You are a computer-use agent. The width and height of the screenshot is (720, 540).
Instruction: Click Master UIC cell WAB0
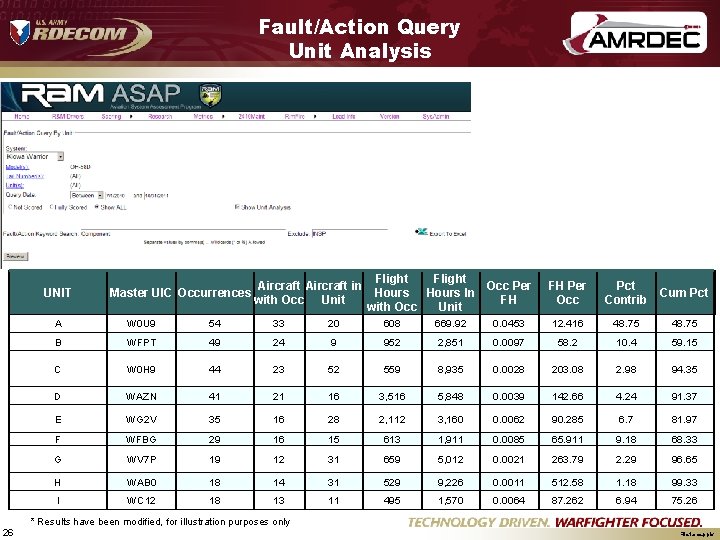(x=141, y=483)
